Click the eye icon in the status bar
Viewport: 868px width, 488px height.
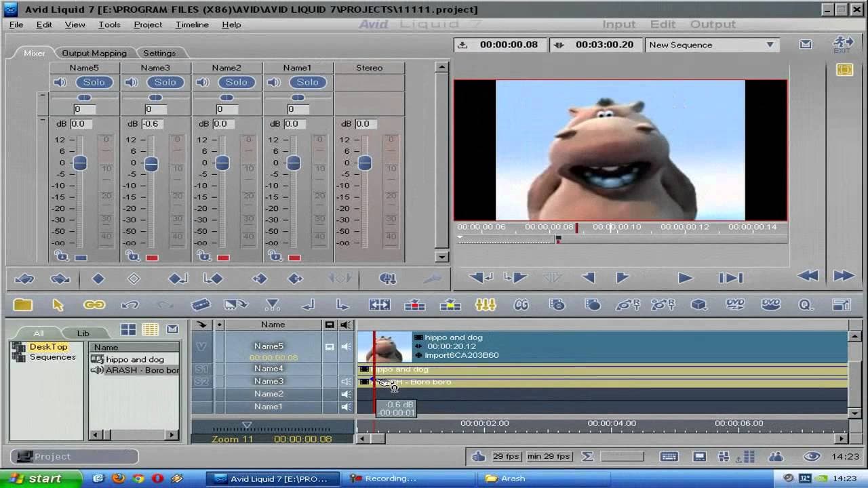pos(811,456)
